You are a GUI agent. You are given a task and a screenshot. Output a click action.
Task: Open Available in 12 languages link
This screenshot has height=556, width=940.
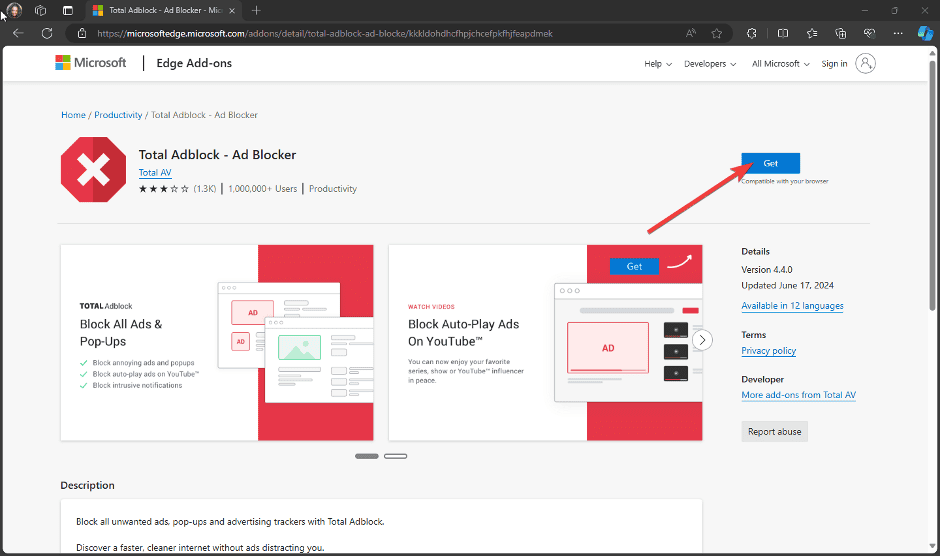(792, 306)
